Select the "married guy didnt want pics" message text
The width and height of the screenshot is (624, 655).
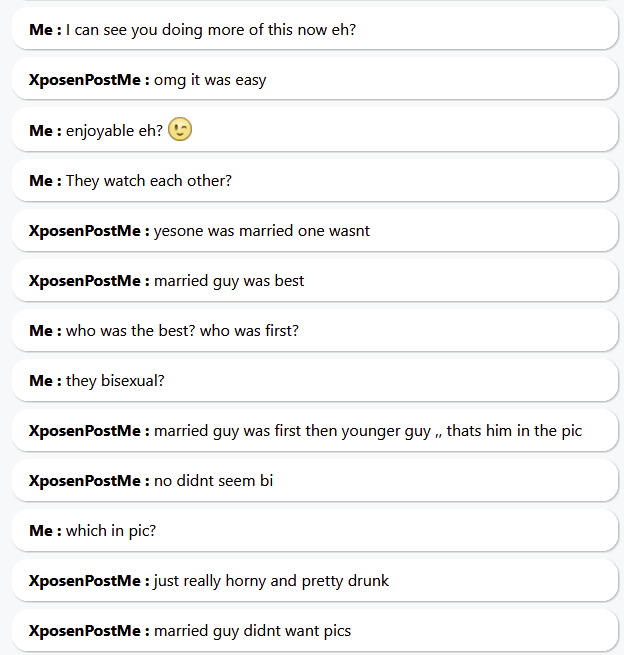[x=252, y=631]
